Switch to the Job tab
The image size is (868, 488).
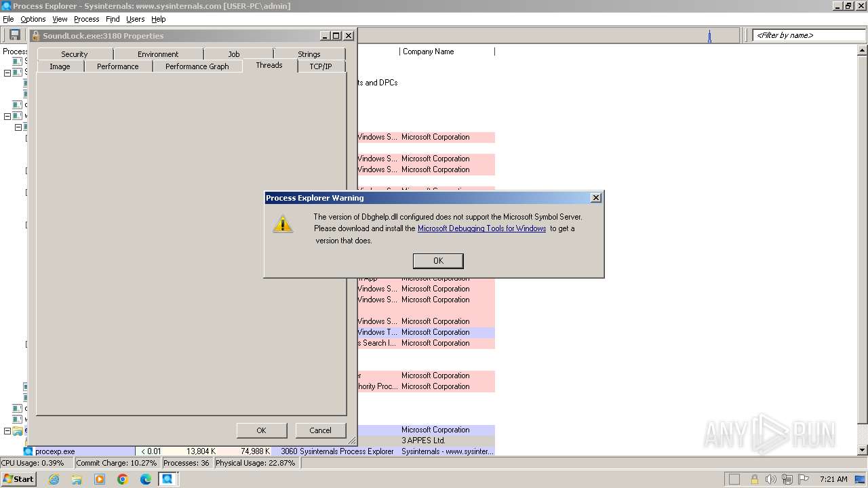point(234,54)
